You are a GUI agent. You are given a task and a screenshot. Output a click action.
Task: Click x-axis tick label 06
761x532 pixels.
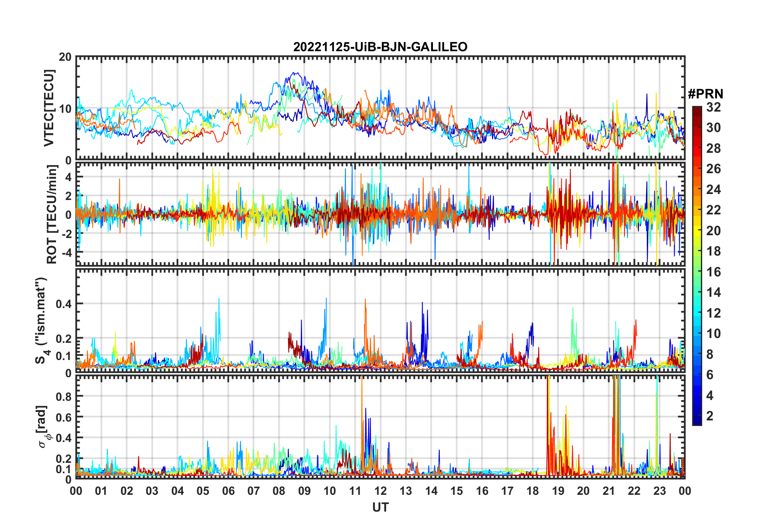click(x=228, y=491)
